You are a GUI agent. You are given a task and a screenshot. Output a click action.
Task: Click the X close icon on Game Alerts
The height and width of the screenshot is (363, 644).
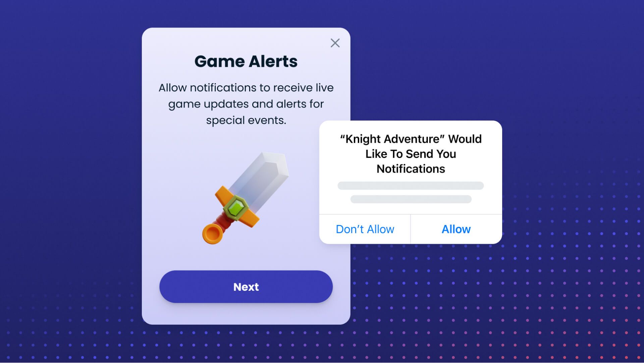[335, 43]
